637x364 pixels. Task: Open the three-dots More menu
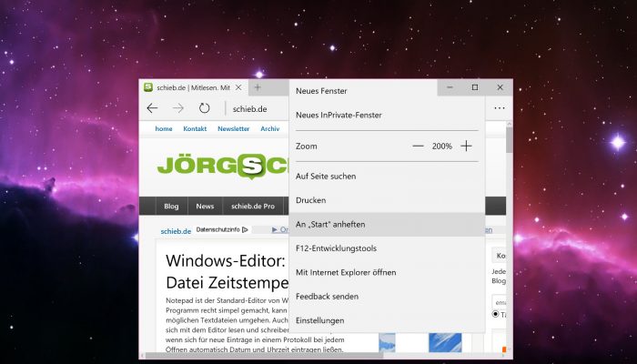[x=500, y=108]
